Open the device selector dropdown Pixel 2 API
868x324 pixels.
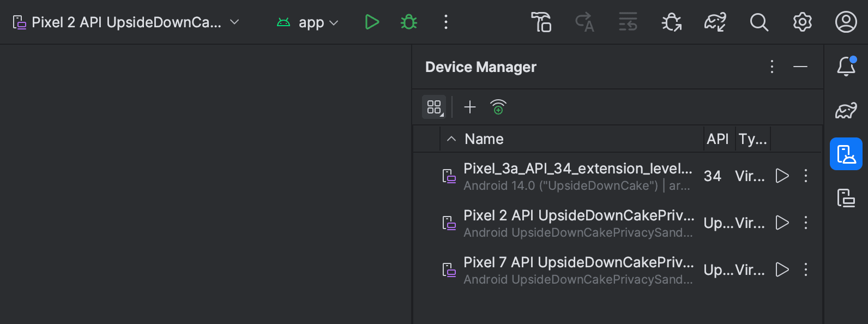[x=126, y=22]
